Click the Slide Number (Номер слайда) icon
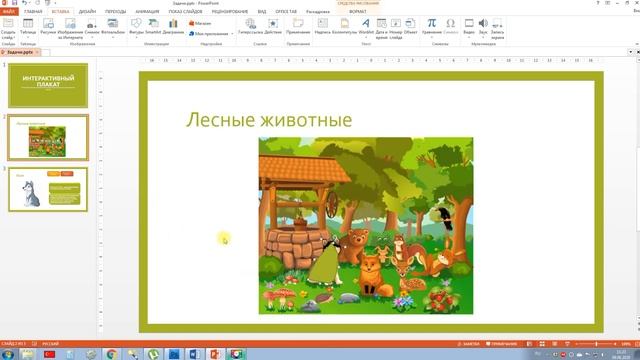The height and width of the screenshot is (360, 640). (x=396, y=23)
